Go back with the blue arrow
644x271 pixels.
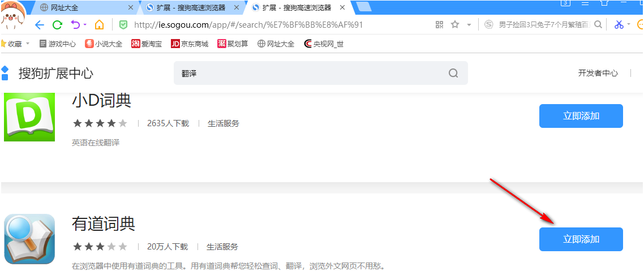[x=40, y=25]
